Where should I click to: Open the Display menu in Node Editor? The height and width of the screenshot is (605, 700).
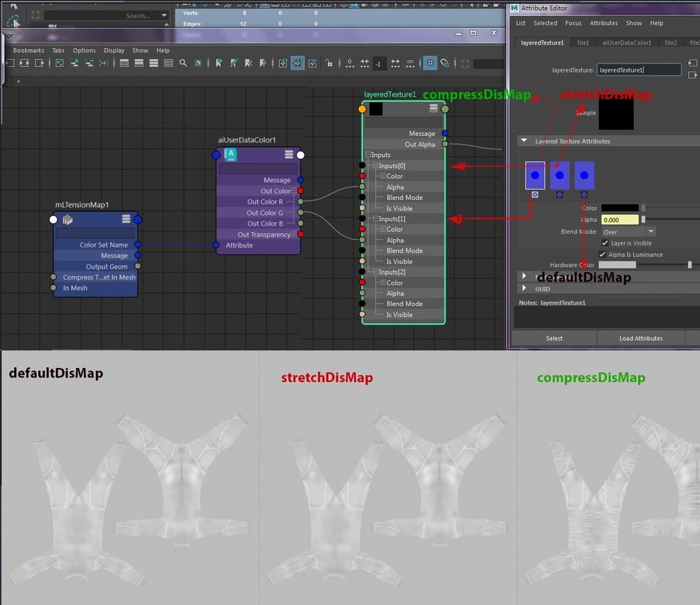click(114, 50)
